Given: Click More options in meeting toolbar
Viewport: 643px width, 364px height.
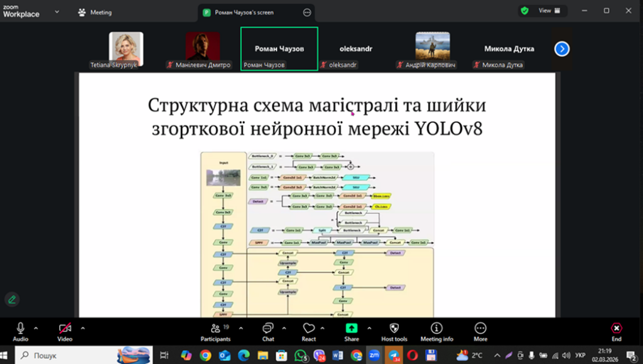Looking at the screenshot, I should pyautogui.click(x=480, y=328).
